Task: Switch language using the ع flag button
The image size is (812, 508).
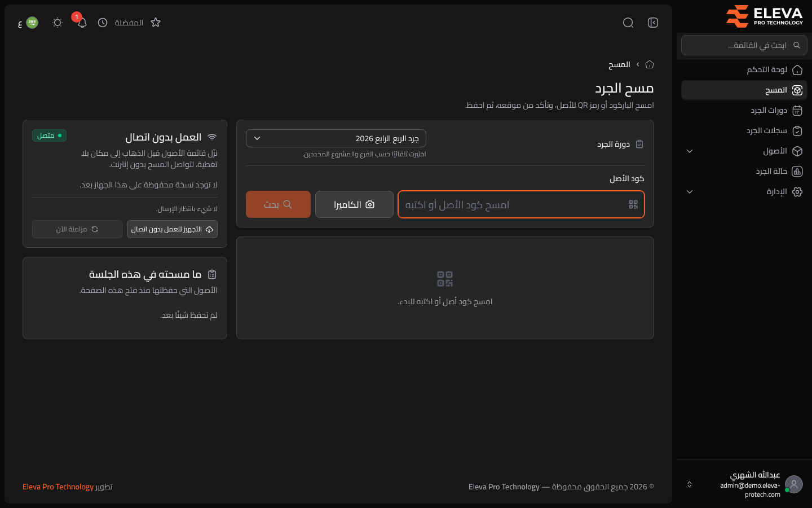Action: click(x=28, y=23)
